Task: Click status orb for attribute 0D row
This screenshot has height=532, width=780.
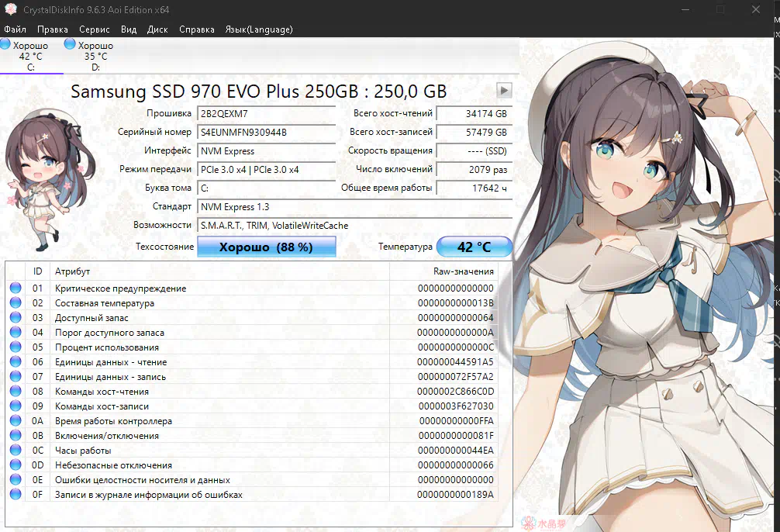Action: click(16, 465)
